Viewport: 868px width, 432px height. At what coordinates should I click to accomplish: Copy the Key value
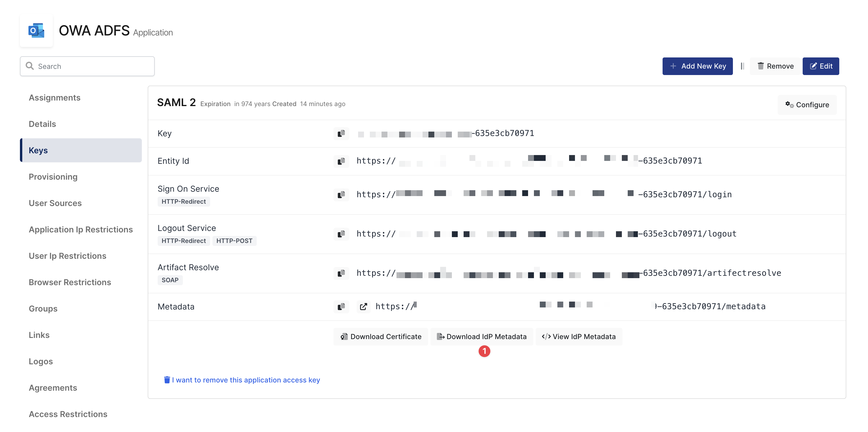pos(341,133)
